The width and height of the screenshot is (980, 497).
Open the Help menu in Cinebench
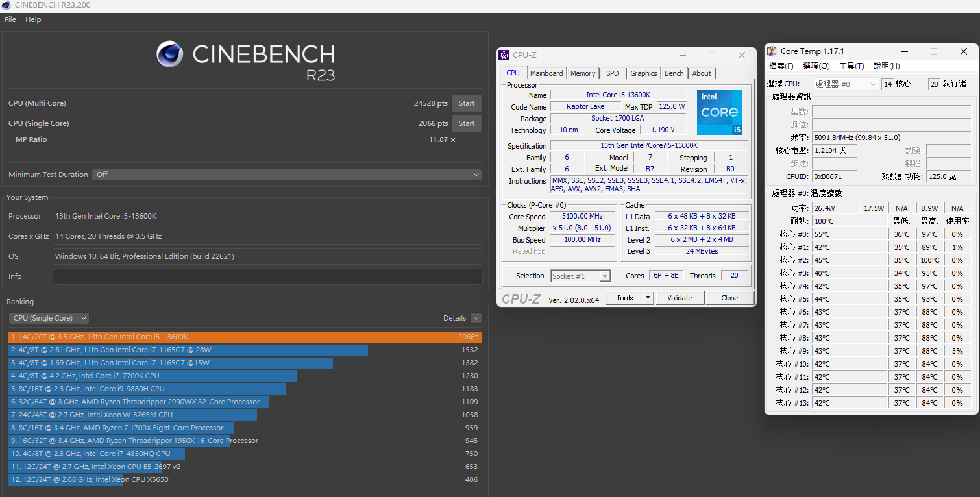tap(33, 19)
